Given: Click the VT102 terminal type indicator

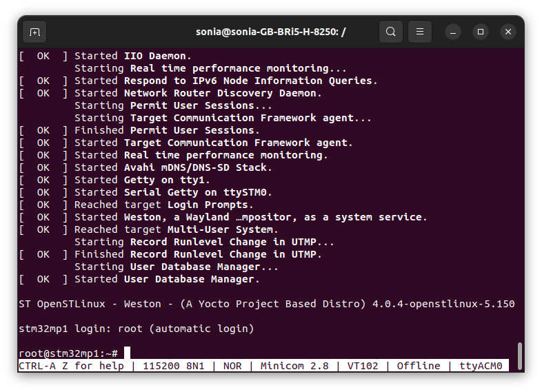Looking at the screenshot, I should pos(363,366).
